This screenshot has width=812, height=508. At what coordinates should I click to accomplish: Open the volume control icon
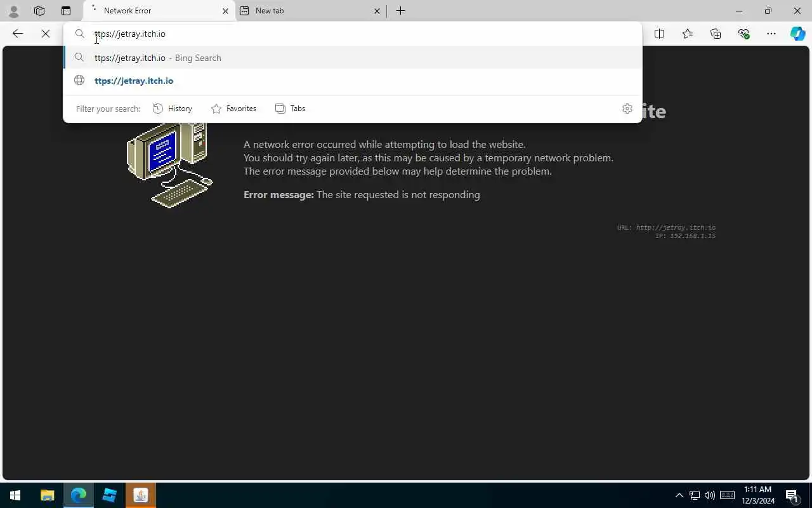tap(710, 495)
